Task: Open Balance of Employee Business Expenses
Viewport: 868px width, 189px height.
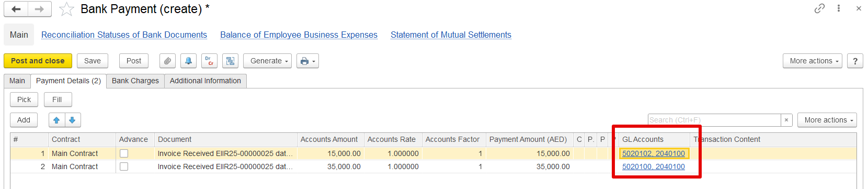Action: 299,35
